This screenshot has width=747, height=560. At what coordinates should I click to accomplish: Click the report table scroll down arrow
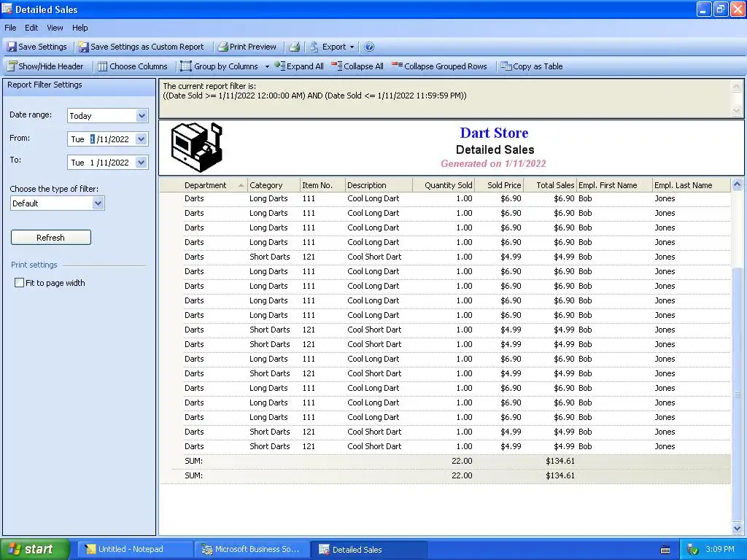pos(737,528)
